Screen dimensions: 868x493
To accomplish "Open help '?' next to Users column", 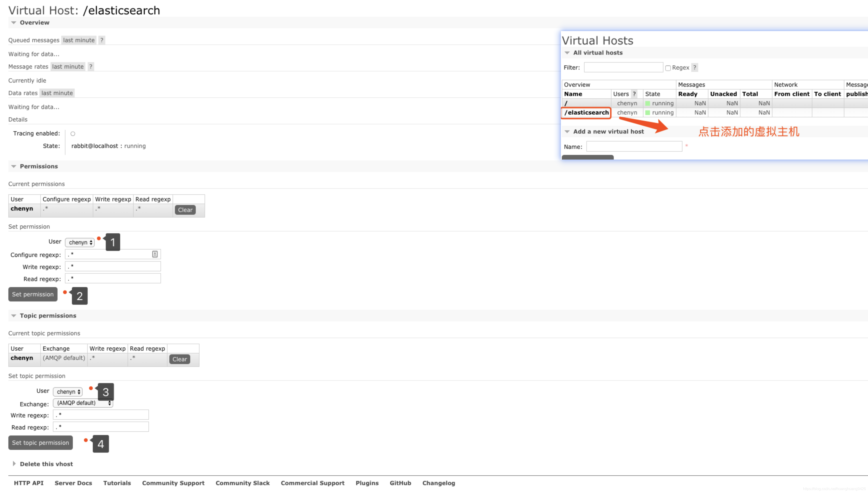I will (634, 94).
